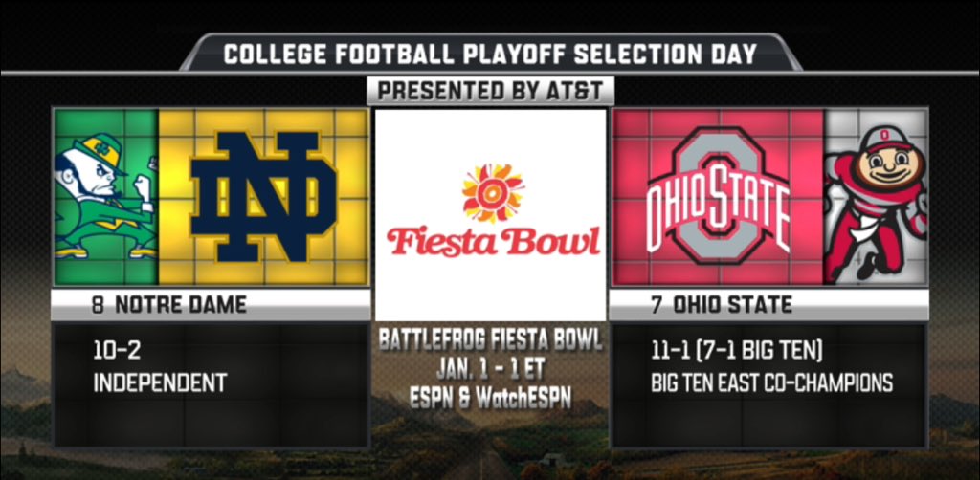Image resolution: width=980 pixels, height=480 pixels.
Task: Click the Independent conference label
Action: click(x=160, y=382)
